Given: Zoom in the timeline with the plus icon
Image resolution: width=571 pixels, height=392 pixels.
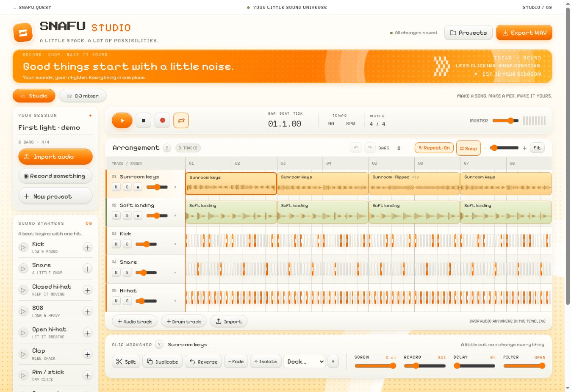Looking at the screenshot, I should tap(524, 148).
